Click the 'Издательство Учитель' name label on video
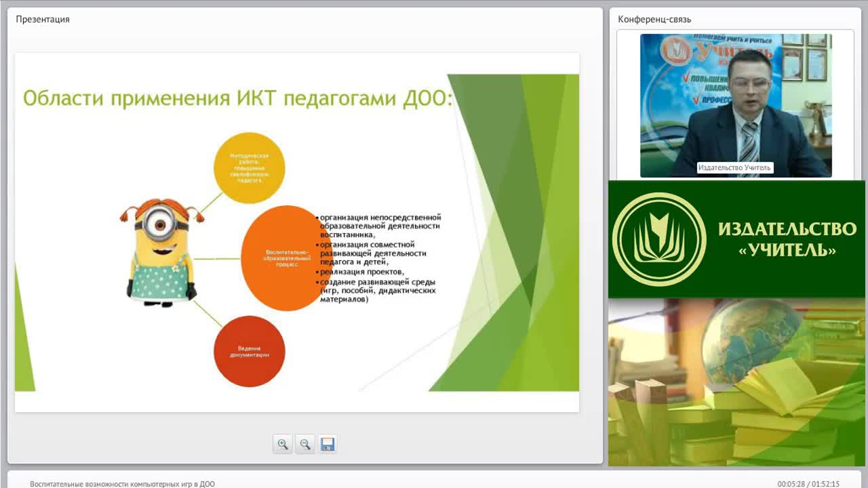Viewport: 868px width, 488px height. click(734, 167)
